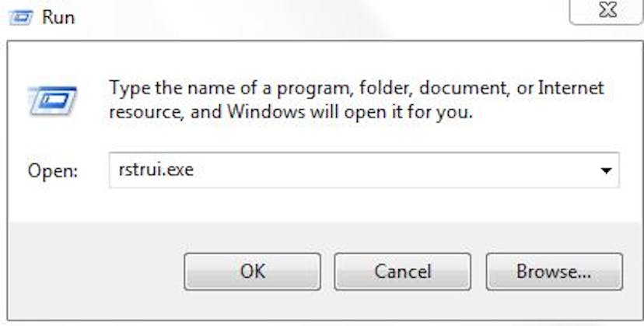Close the Run dialog with X button

(607, 10)
